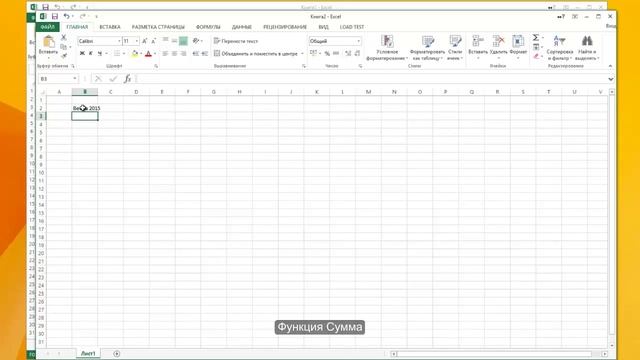640x360 pixels.
Task: Click inside the formula bar input
Action: coord(371,79)
